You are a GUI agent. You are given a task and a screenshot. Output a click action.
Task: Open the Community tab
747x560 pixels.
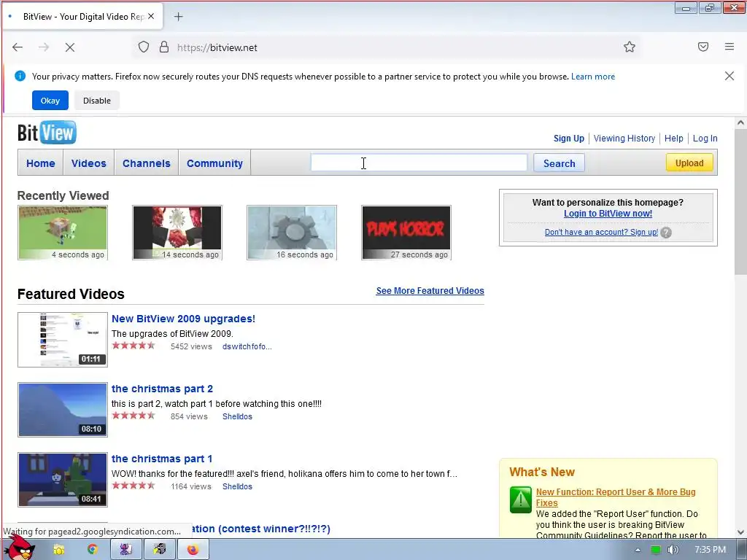click(x=214, y=163)
